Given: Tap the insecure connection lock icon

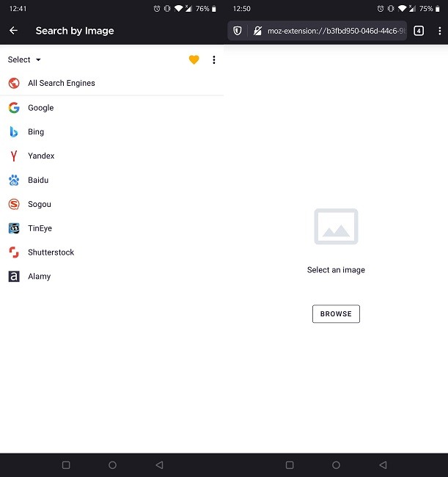Looking at the screenshot, I should point(258,31).
